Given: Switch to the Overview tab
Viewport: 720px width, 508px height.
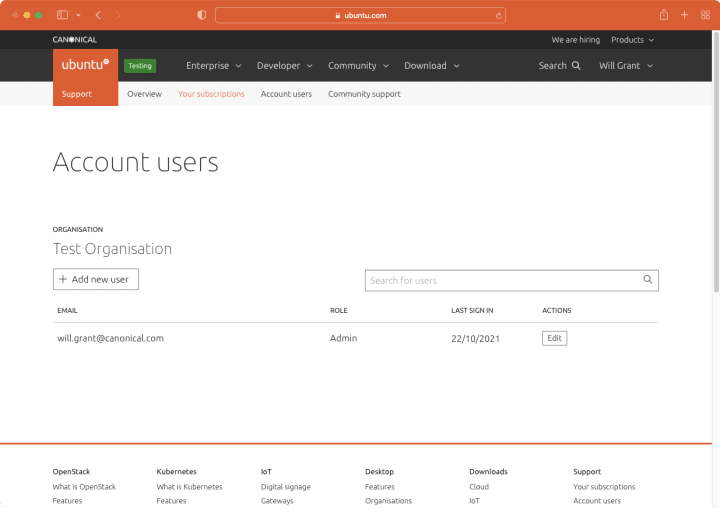Looking at the screenshot, I should click(145, 94).
